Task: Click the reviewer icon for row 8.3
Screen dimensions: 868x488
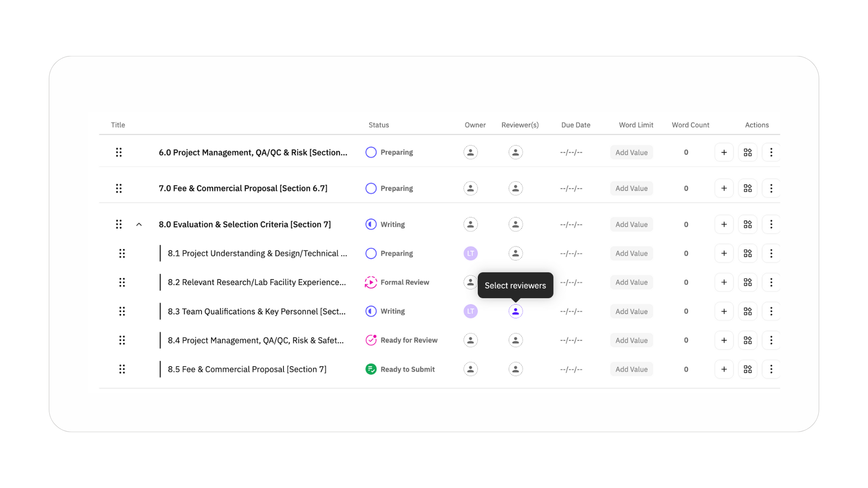Action: 515,311
